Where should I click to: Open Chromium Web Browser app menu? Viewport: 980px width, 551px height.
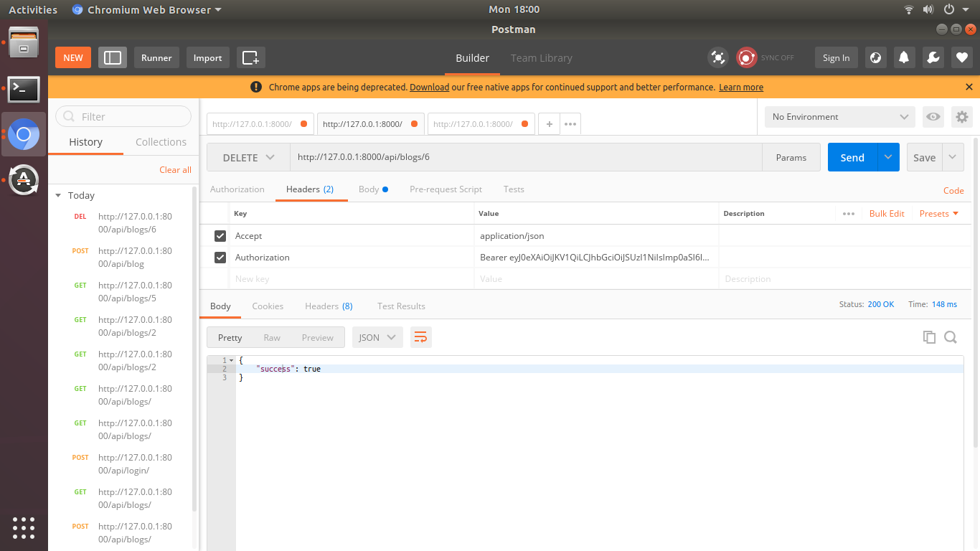coord(147,9)
